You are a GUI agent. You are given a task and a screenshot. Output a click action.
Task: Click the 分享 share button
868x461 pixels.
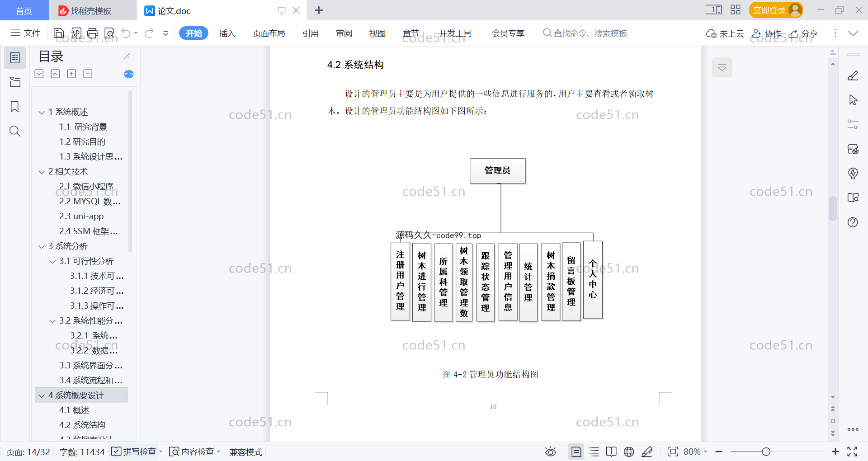pyautogui.click(x=804, y=33)
